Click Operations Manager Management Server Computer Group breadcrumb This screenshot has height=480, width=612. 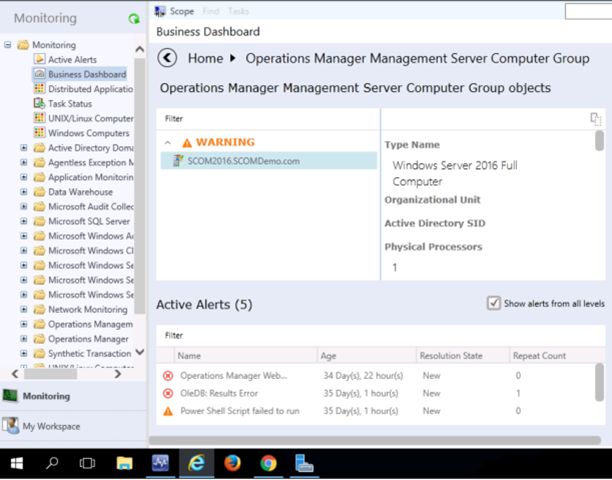tap(417, 58)
